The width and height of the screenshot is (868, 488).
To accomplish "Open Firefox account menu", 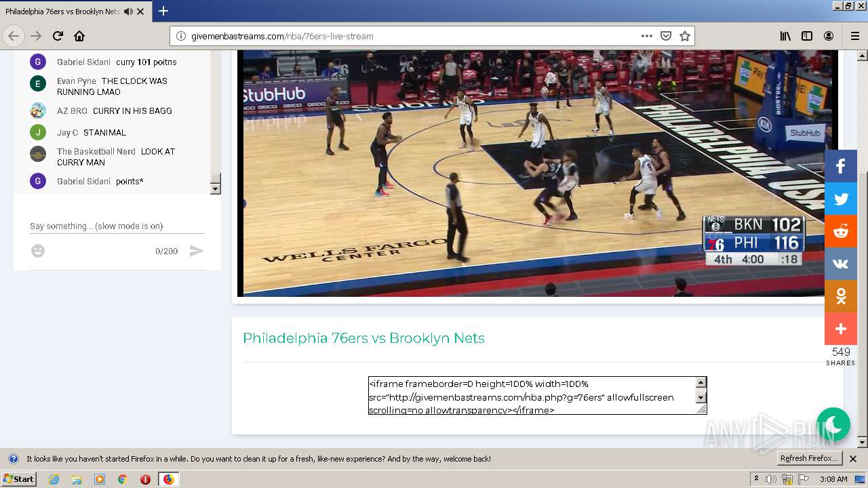I will [829, 36].
